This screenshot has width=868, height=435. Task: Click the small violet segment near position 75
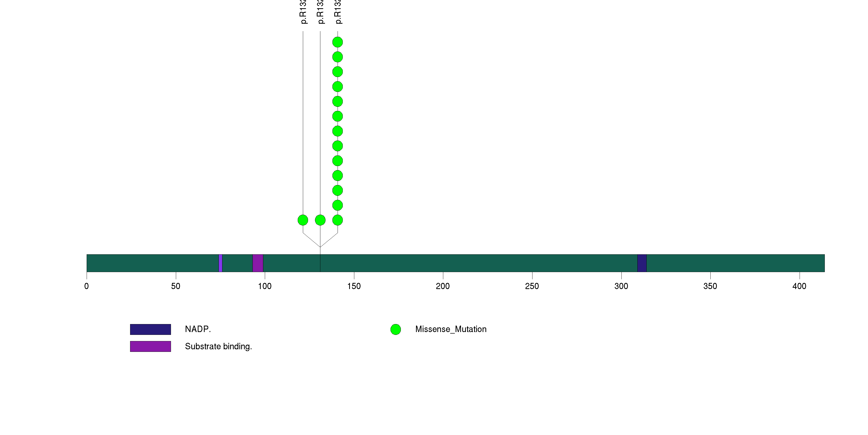pos(220,263)
